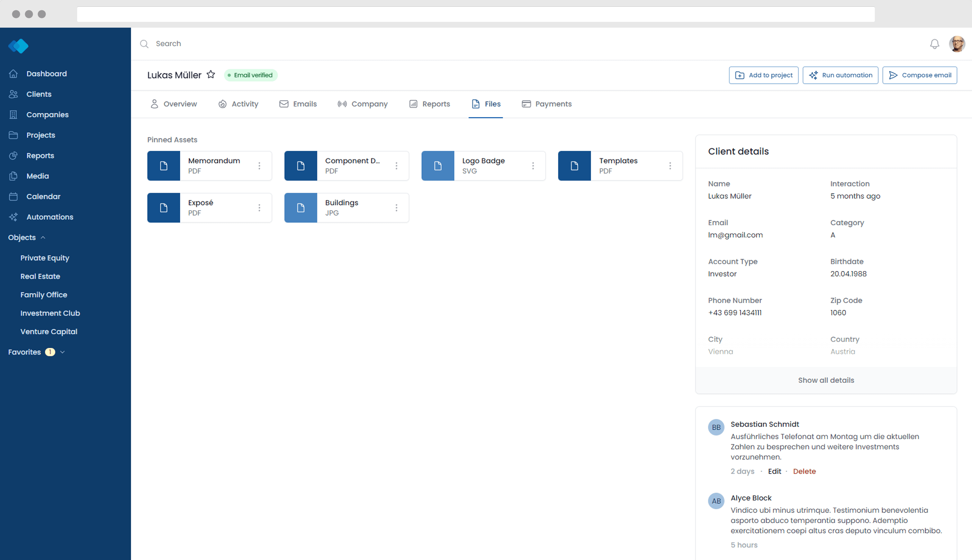Switch to the Company tab

coord(362,104)
